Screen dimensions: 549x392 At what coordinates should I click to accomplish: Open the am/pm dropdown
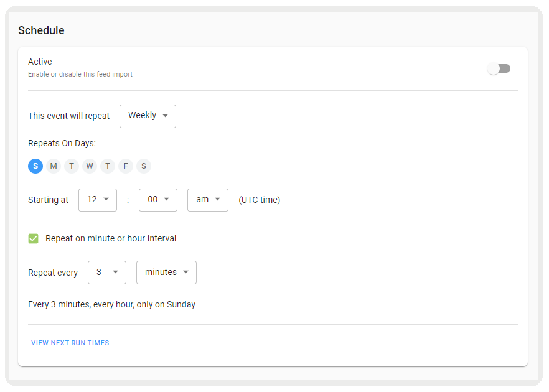pos(208,200)
